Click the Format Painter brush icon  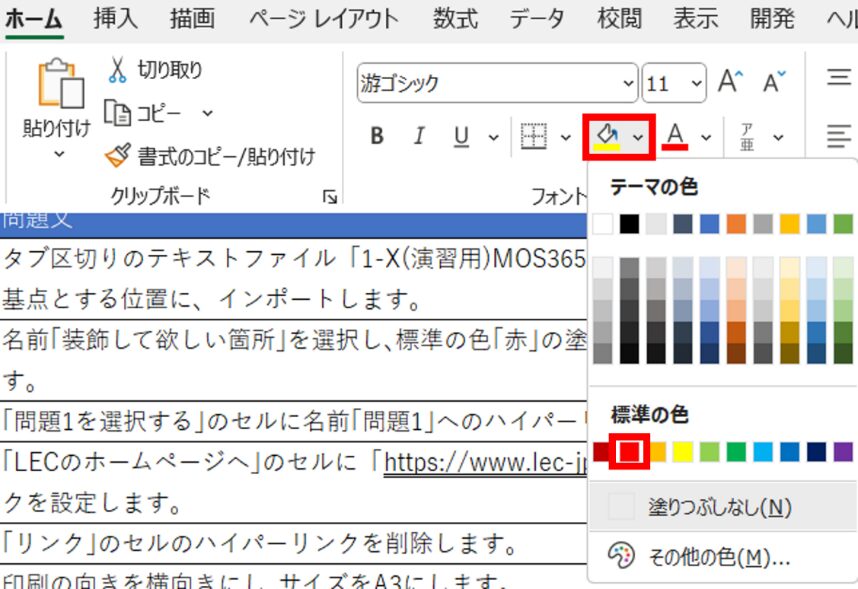pyautogui.click(x=118, y=155)
